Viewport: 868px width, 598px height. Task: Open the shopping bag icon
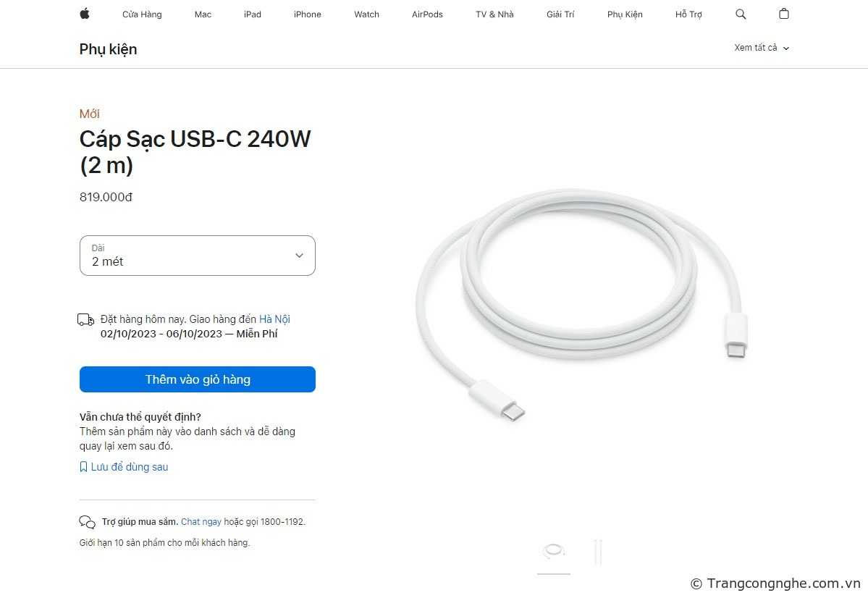pos(784,14)
